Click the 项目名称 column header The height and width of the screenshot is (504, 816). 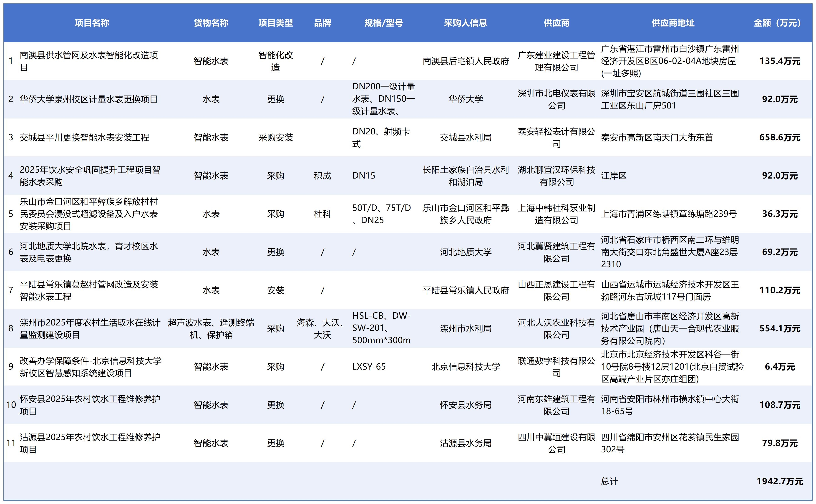click(x=92, y=23)
